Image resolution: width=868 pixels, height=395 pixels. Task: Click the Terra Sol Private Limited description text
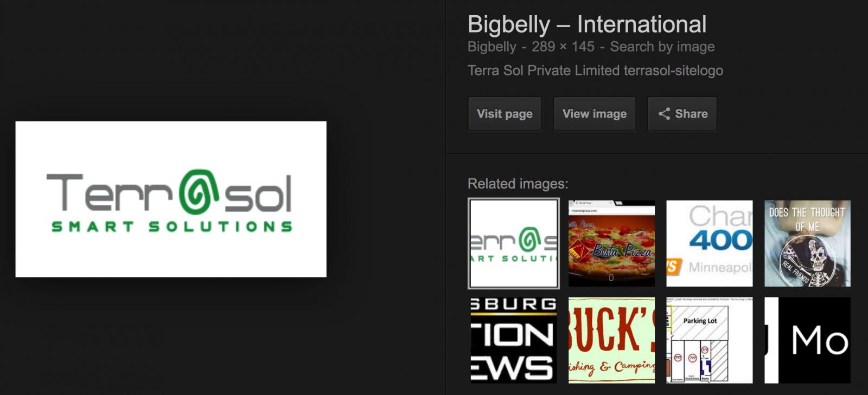pos(595,70)
